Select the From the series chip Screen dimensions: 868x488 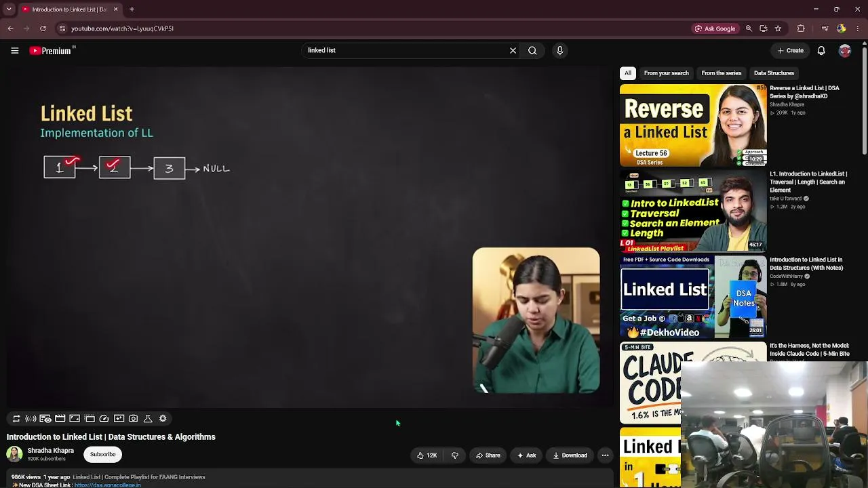[721, 73]
